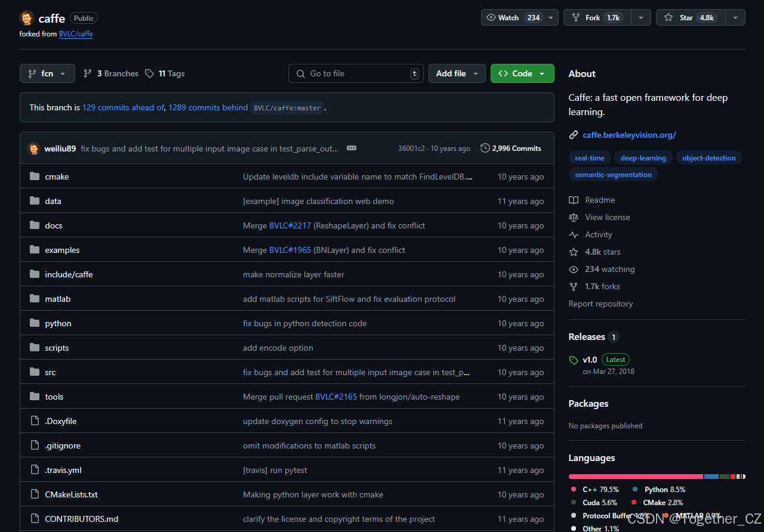Open the caffe.berkeleyvision.org website link

point(629,135)
